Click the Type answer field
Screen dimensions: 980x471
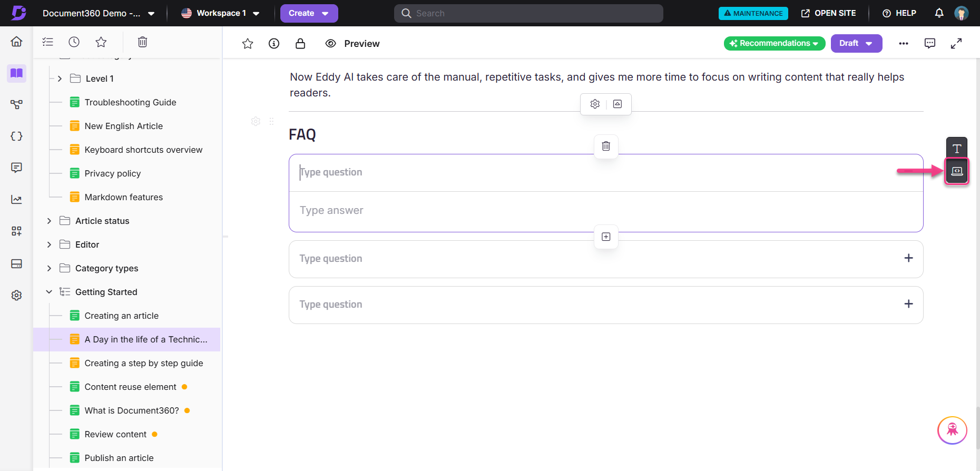606,211
